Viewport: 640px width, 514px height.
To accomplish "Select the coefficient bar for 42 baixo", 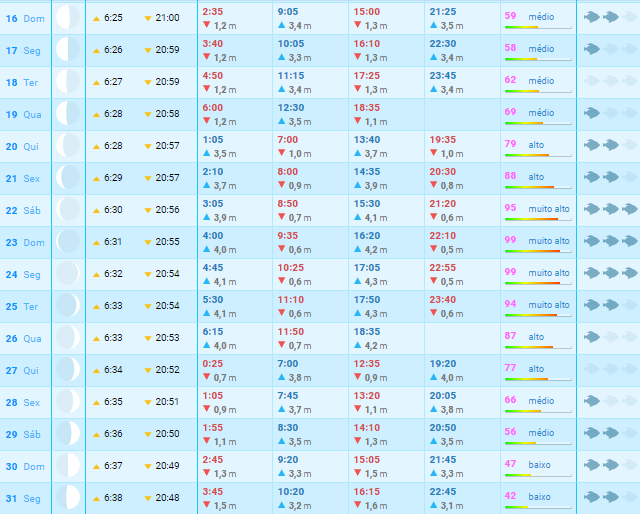I will 538,507.
